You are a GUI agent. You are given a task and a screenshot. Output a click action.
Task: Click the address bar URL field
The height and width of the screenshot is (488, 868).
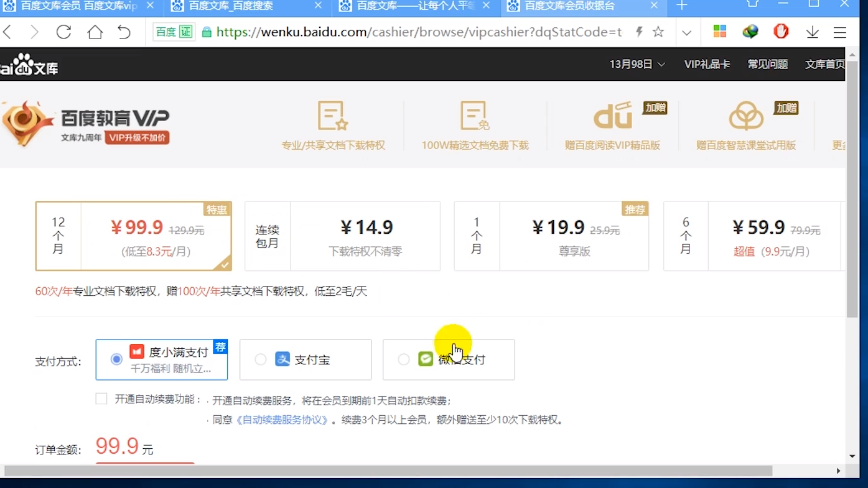419,32
